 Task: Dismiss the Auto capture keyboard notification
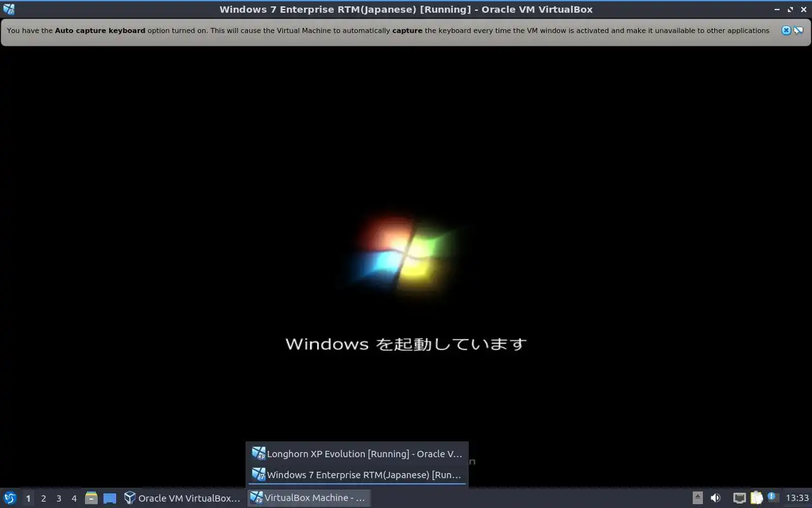(x=786, y=30)
